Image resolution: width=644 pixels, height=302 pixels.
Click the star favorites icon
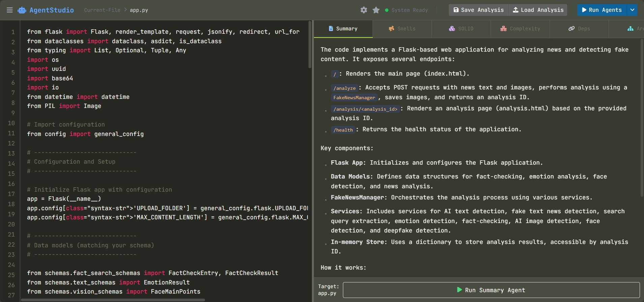[x=376, y=10]
